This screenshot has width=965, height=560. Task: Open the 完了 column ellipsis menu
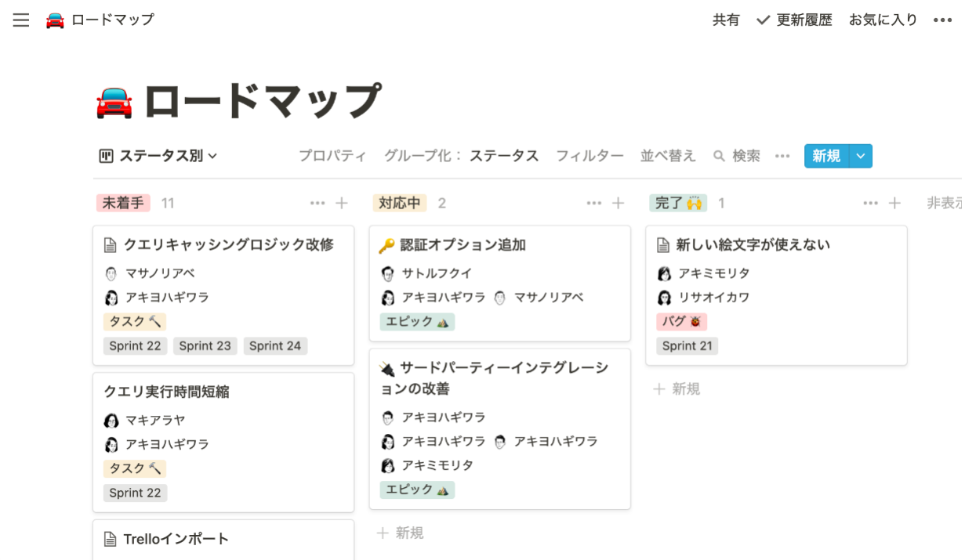[870, 202]
